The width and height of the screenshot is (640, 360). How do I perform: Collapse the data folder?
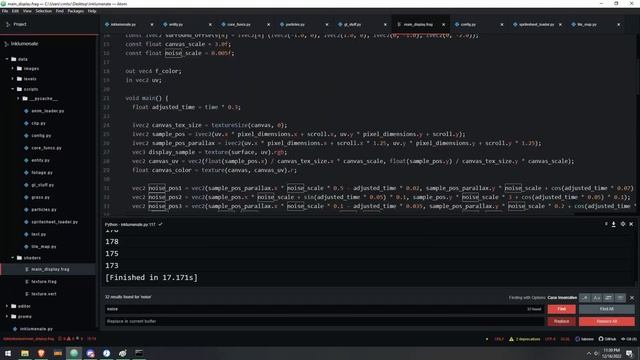[x=7, y=59]
